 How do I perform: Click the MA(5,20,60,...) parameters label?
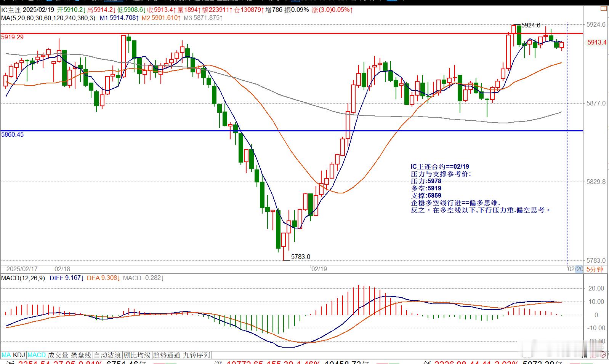[48, 18]
